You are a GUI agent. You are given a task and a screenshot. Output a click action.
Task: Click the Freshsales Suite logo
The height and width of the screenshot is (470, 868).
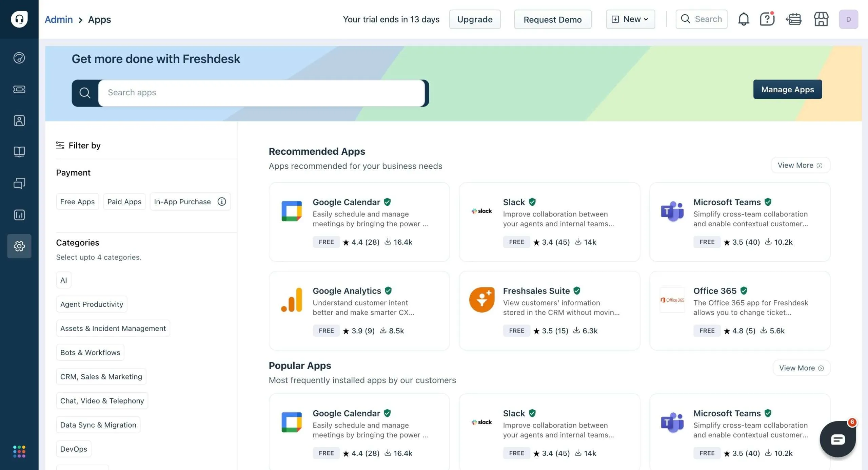481,300
